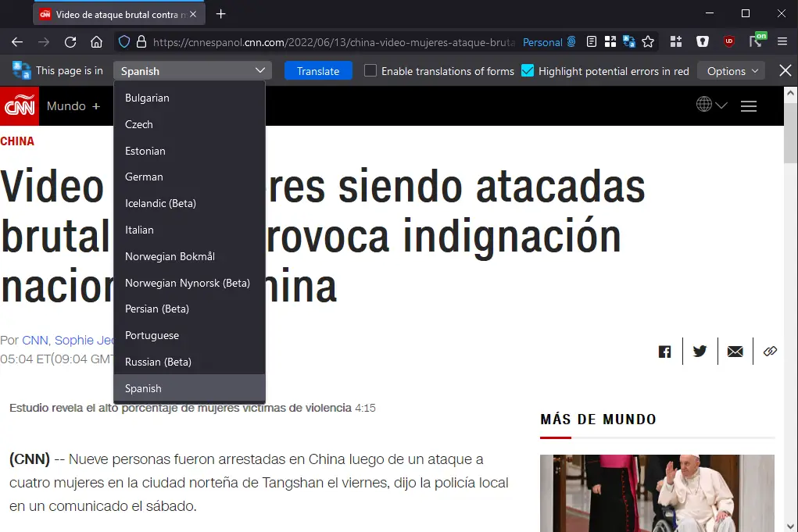Select Czech from the language list
Image resolution: width=798 pixels, height=532 pixels.
pyautogui.click(x=189, y=124)
